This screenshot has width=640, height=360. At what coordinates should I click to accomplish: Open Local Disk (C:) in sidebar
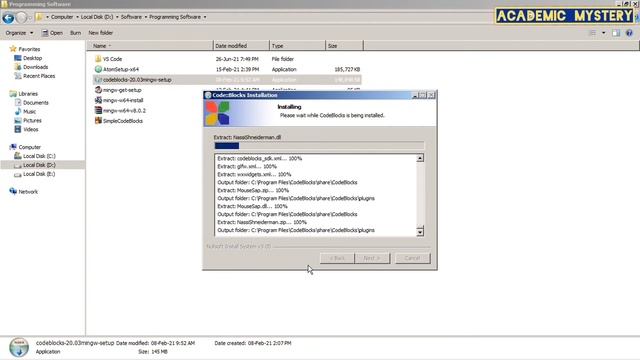pos(39,156)
